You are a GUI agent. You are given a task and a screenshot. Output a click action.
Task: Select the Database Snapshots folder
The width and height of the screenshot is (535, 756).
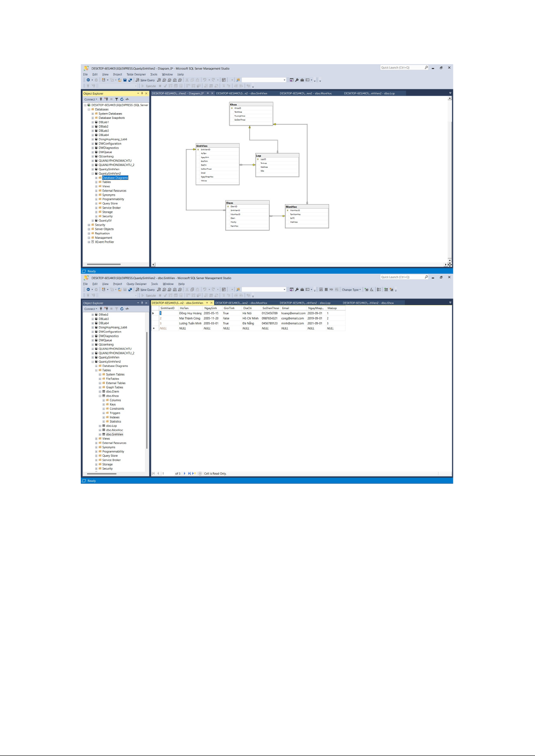click(112, 118)
